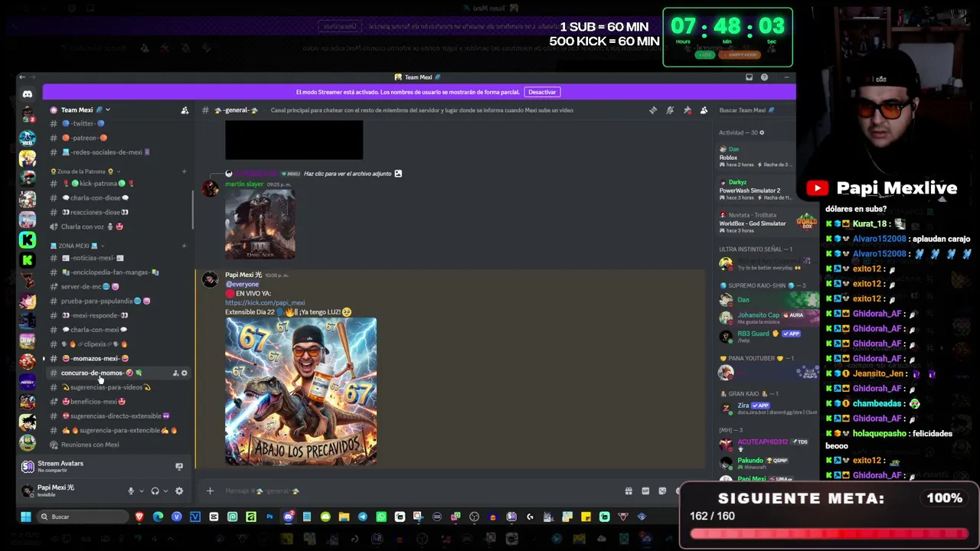Open the gift icon in message bar
This screenshot has height=551, width=980.
[629, 491]
